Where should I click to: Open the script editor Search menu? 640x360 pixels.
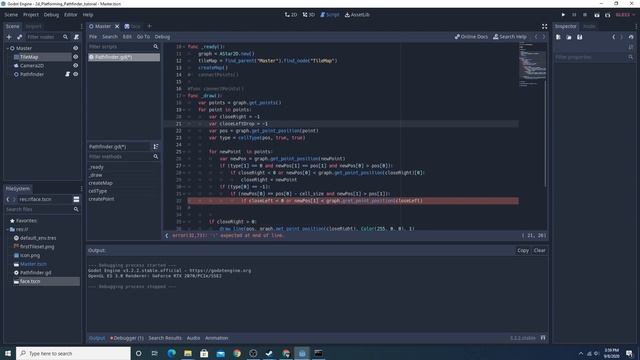click(110, 37)
